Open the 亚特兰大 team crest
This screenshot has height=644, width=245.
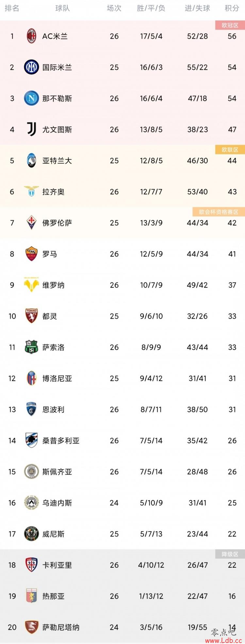coord(31,160)
